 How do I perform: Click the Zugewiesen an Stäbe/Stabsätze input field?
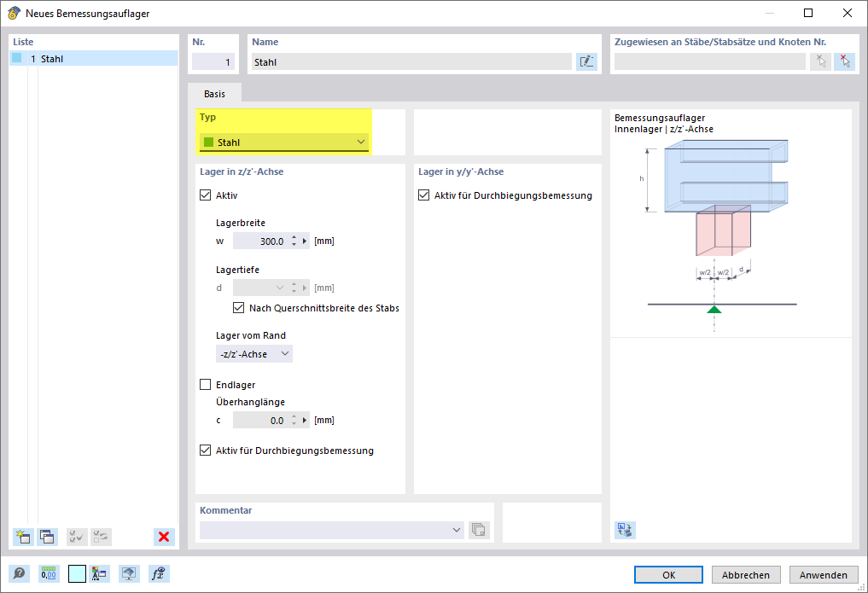[x=710, y=61]
